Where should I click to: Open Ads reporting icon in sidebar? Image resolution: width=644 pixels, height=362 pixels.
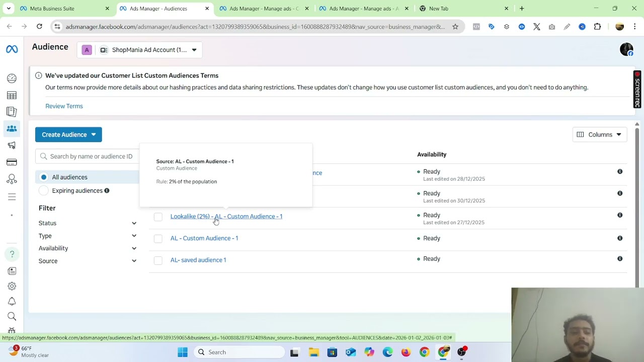12,112
